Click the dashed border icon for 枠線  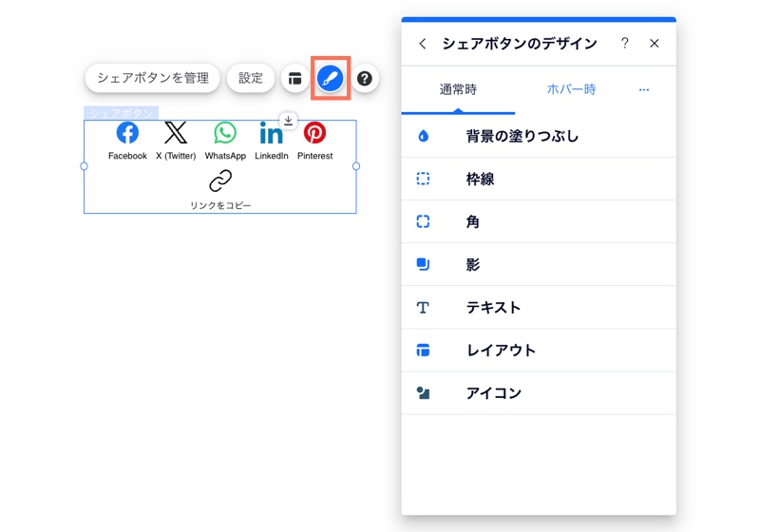point(423,179)
